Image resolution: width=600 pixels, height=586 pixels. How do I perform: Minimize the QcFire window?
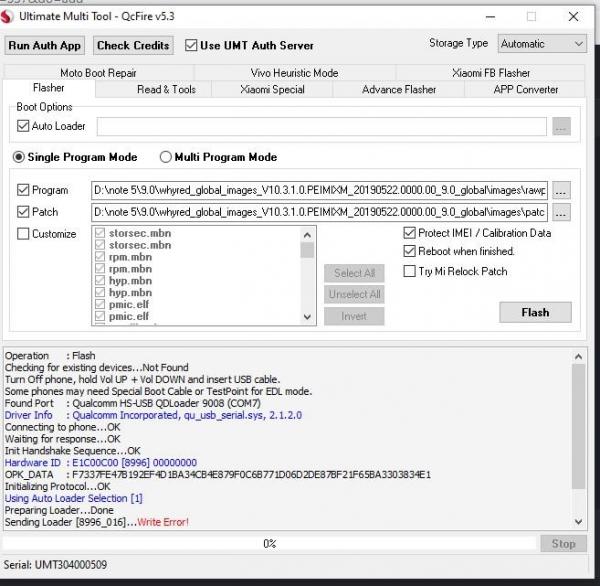point(490,17)
